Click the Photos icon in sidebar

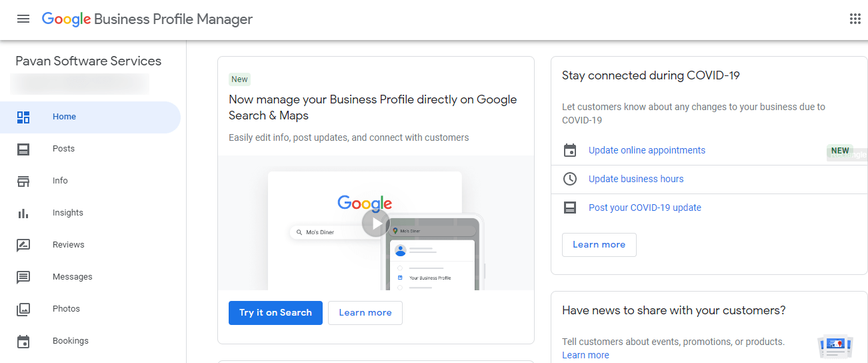23,309
